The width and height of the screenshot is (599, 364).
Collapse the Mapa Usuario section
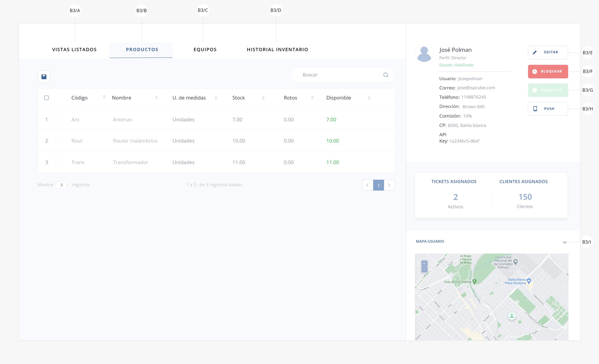point(564,242)
